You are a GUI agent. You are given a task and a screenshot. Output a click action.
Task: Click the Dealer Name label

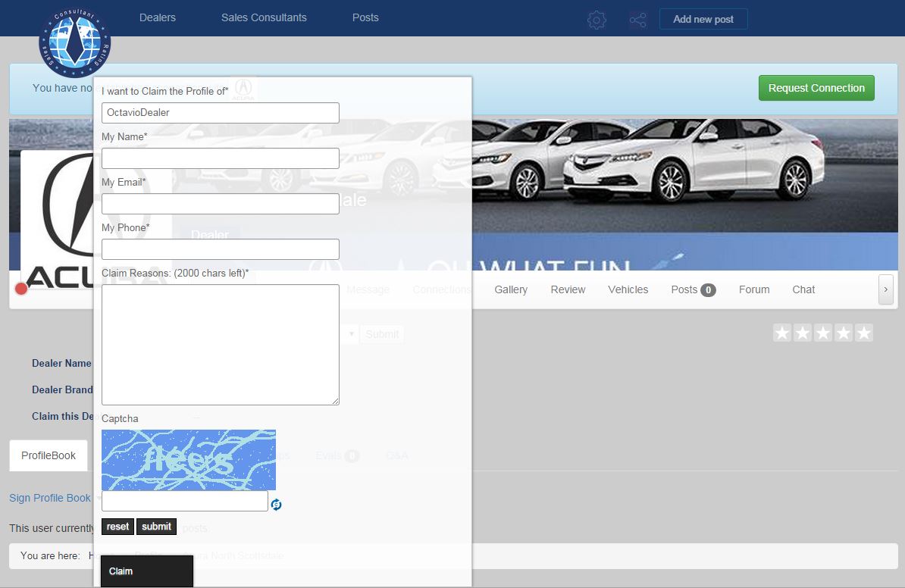tap(61, 364)
